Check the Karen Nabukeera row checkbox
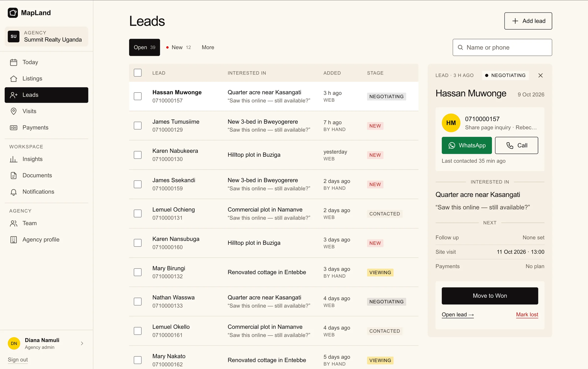This screenshot has height=369, width=588. 138,155
